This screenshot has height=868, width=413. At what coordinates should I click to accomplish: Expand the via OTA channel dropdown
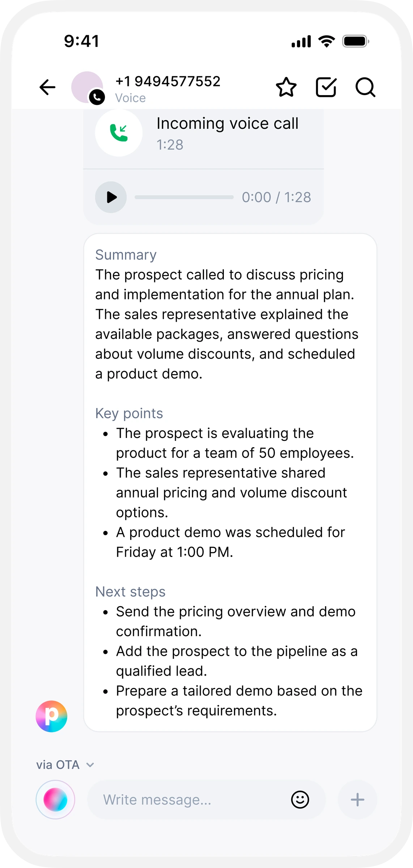(65, 765)
